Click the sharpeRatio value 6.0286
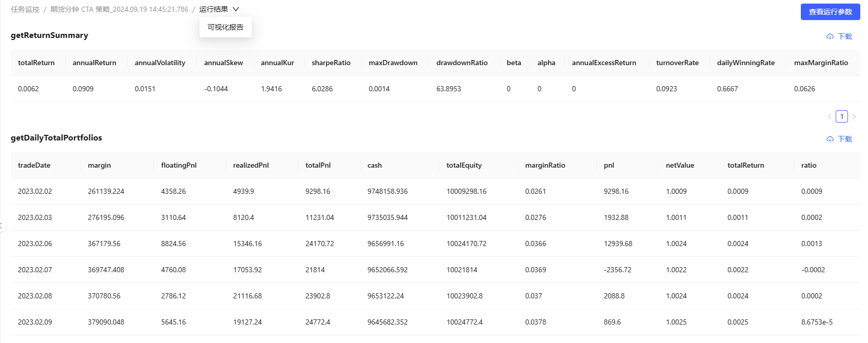The image size is (868, 343). 322,89
